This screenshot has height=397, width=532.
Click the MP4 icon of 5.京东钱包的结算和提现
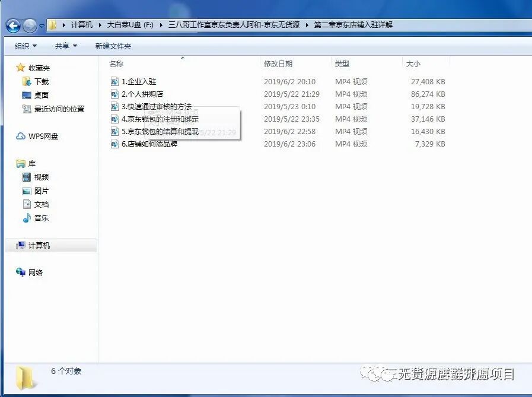(x=114, y=131)
